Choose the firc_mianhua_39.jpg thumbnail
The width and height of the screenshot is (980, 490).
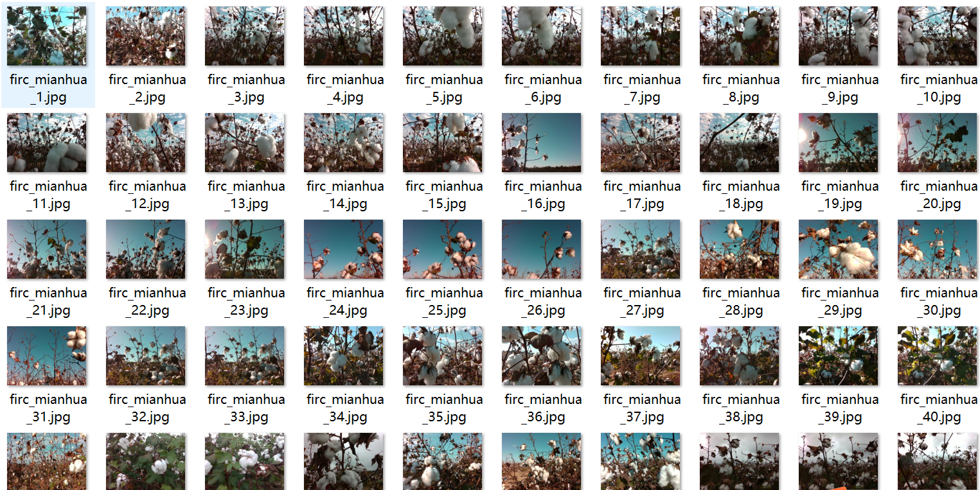click(839, 356)
